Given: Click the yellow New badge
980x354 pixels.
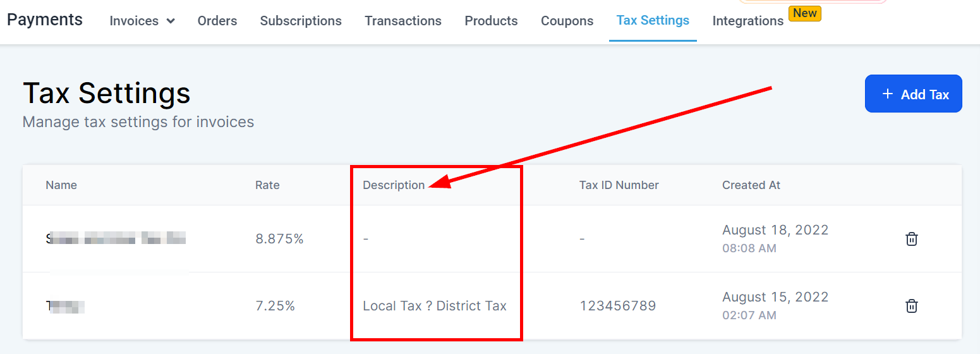Looking at the screenshot, I should (x=804, y=13).
